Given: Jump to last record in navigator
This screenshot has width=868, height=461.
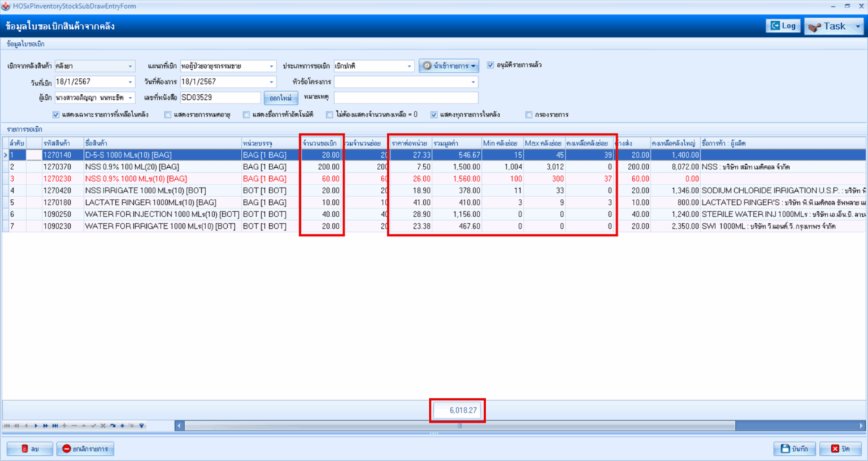Looking at the screenshot, I should coord(55,426).
